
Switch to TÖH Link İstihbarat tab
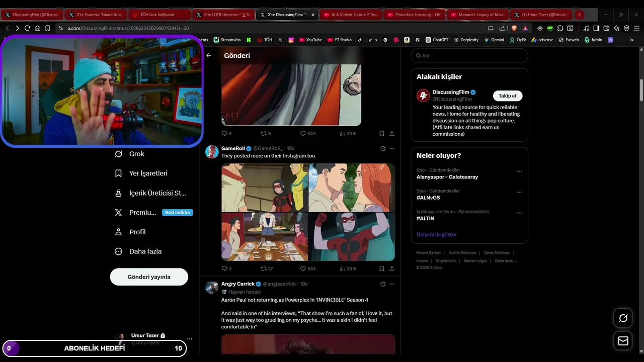click(159, 15)
